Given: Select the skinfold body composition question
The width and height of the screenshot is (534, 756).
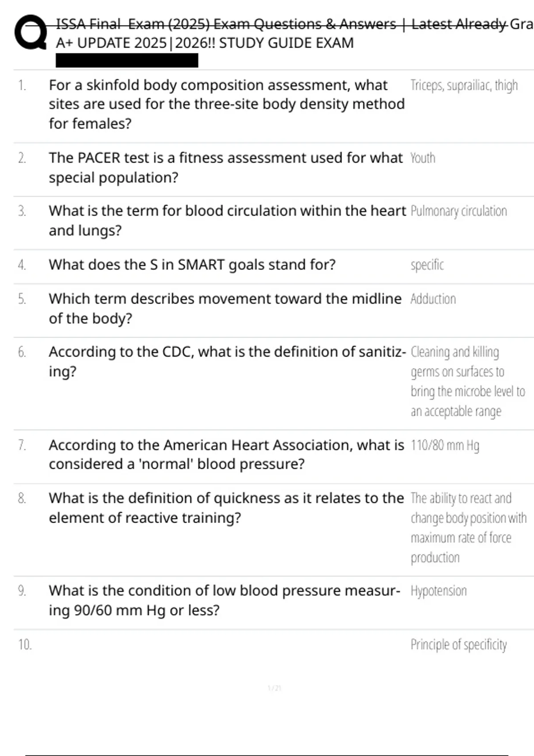Looking at the screenshot, I should (x=227, y=104).
